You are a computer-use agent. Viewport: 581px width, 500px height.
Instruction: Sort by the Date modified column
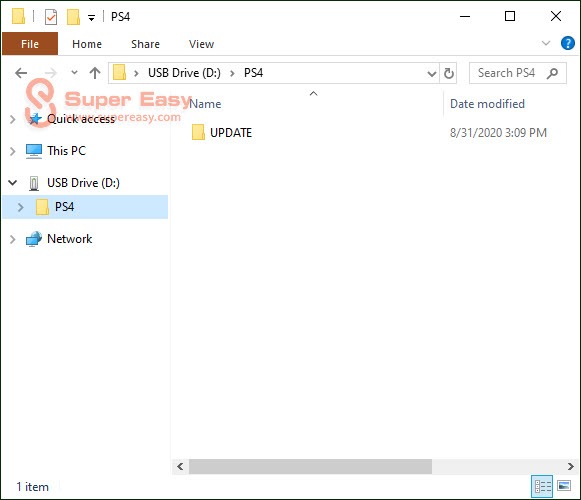point(487,104)
